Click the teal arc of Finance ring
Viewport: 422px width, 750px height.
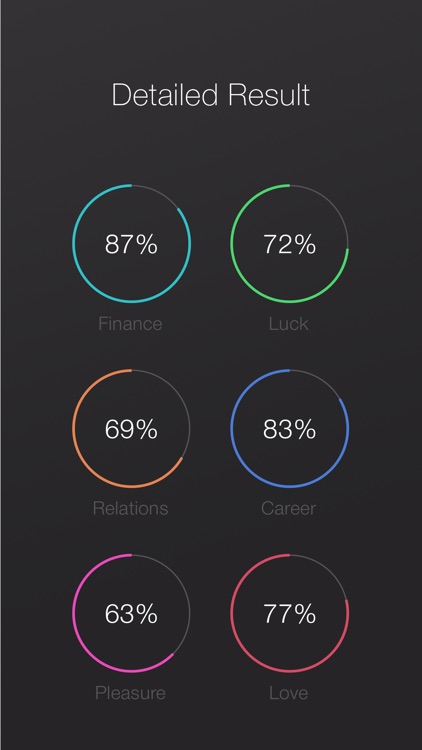point(73,243)
